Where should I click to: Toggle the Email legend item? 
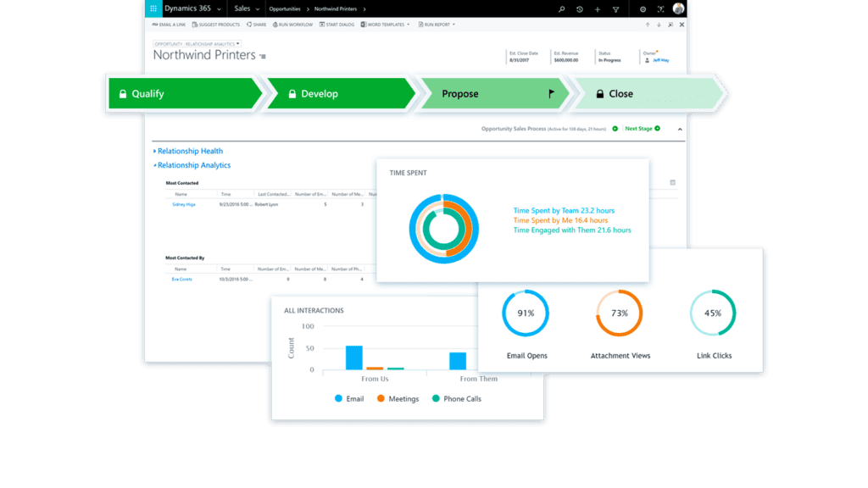coord(348,398)
